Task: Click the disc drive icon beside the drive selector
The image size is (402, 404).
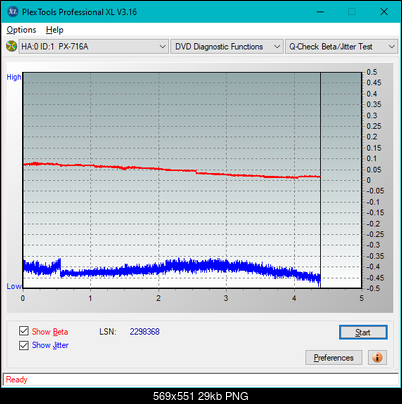Action: click(11, 46)
